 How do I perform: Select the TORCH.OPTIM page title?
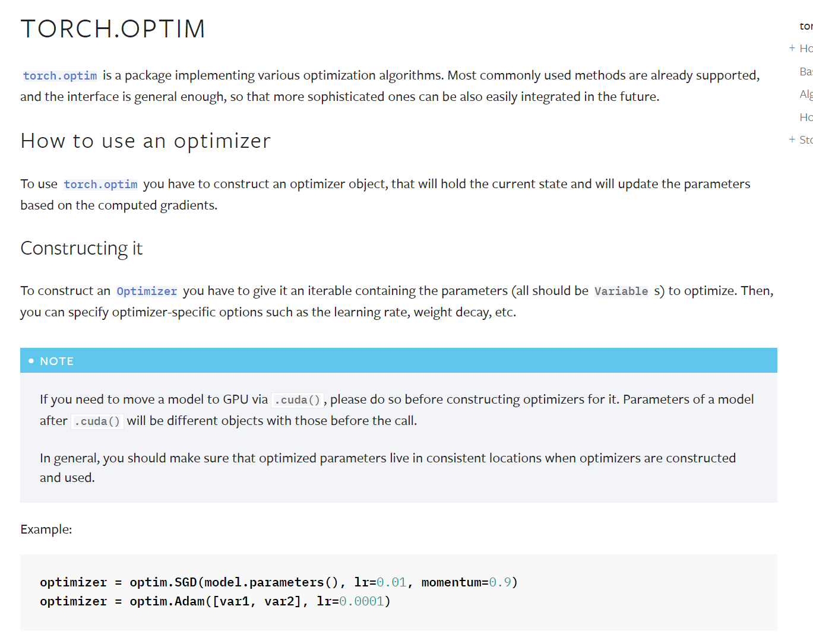click(x=113, y=28)
